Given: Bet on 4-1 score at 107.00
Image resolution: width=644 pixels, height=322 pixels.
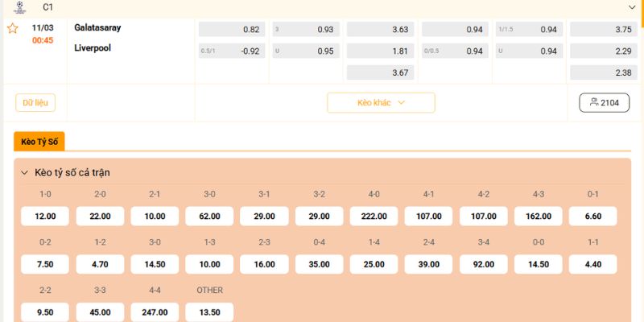Looking at the screenshot, I should pyautogui.click(x=429, y=216).
